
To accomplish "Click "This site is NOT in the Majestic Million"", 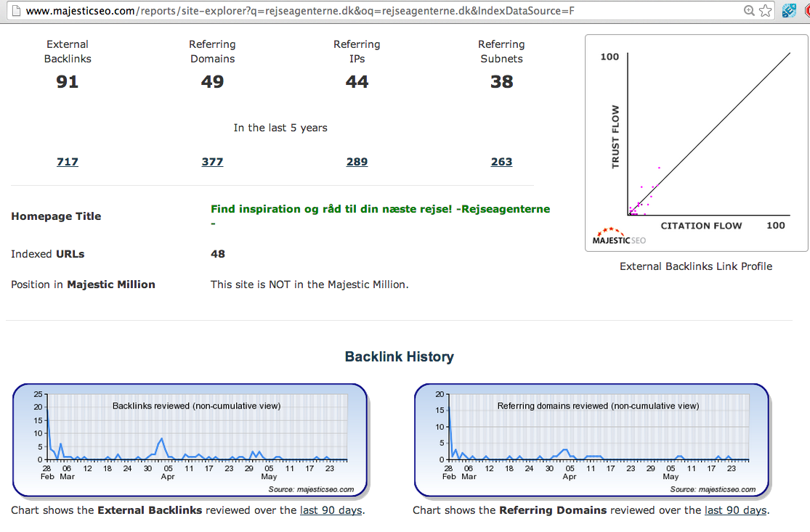I will tap(309, 285).
